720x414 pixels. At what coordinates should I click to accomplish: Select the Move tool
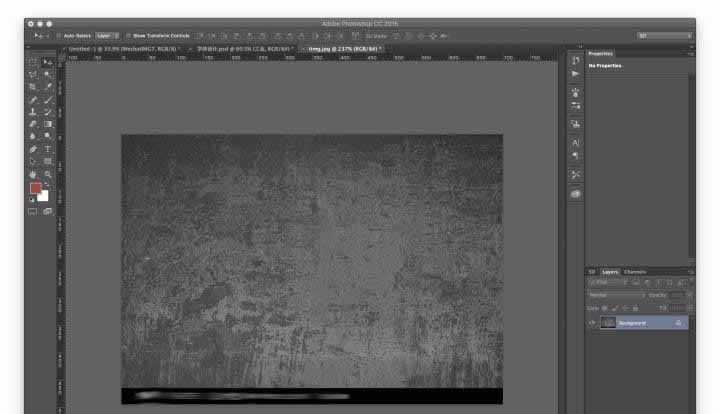point(47,62)
